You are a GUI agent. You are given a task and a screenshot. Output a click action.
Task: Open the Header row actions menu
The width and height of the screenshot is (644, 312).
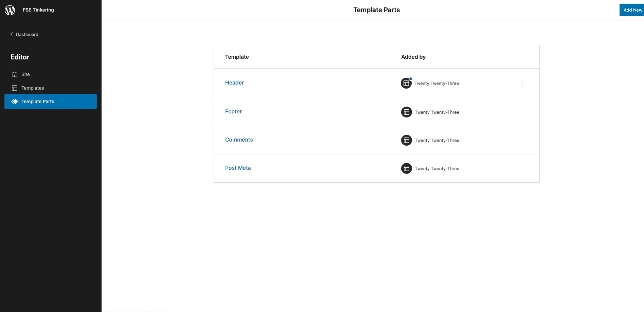pyautogui.click(x=522, y=83)
